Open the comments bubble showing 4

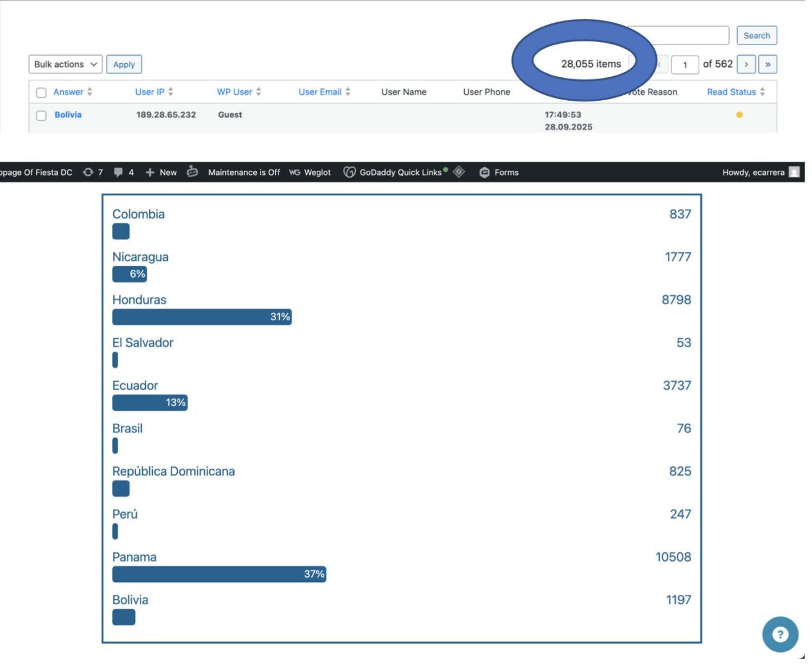(124, 172)
